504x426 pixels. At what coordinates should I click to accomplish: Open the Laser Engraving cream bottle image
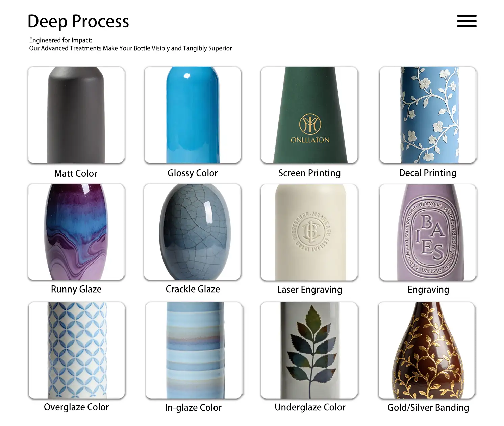309,232
